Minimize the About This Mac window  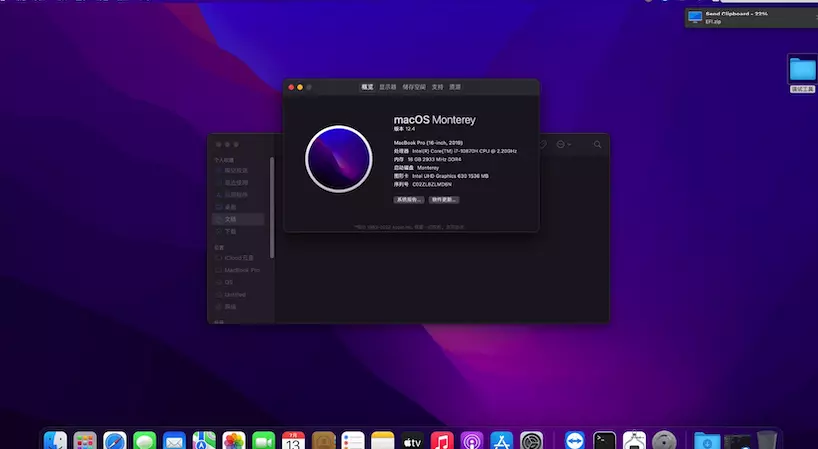pyautogui.click(x=300, y=87)
